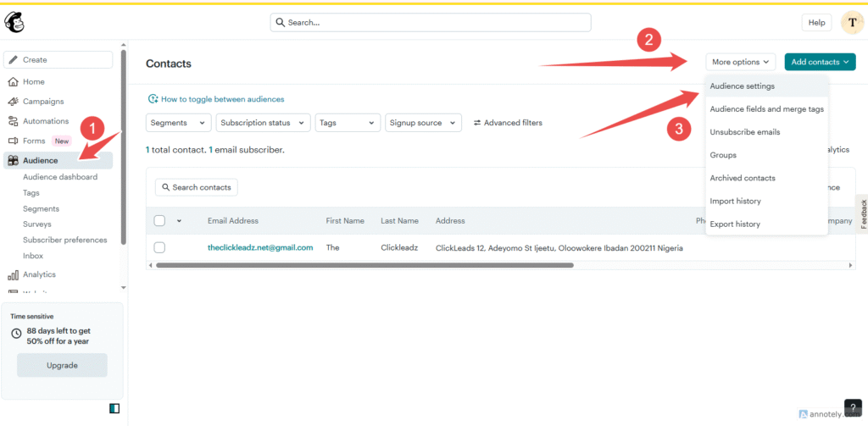Click the Analytics bar chart icon

[x=14, y=274]
